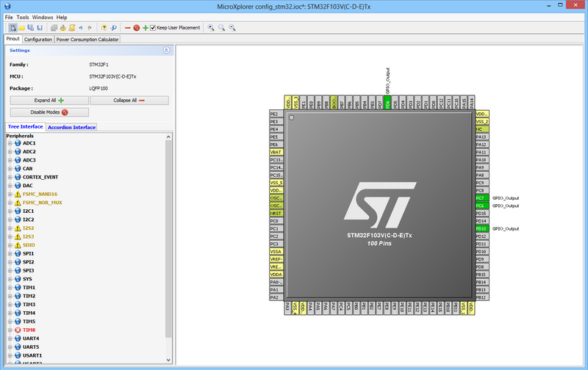
Task: Select the TIM3 tree label
Action: pos(29,305)
